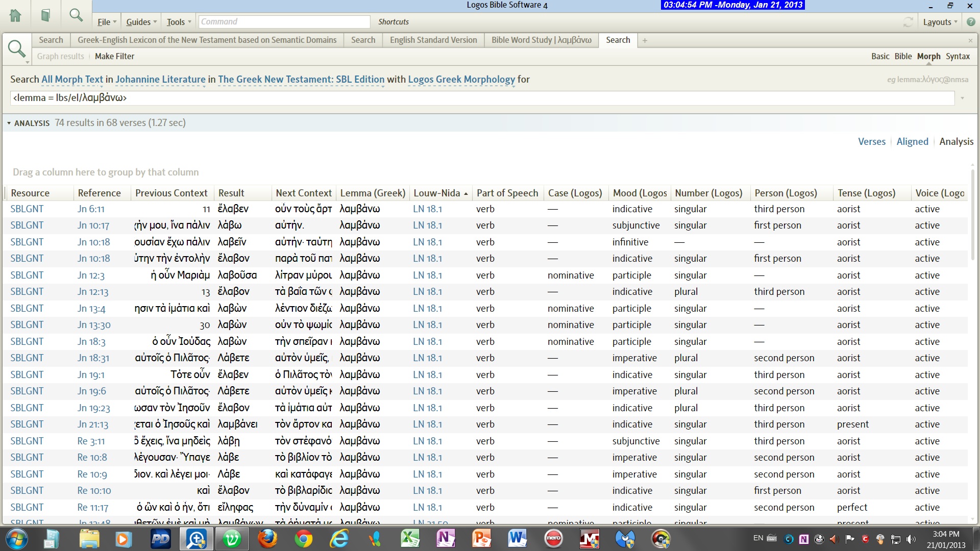This screenshot has height=551, width=980.
Task: Switch to English Standard Version tab
Action: pyautogui.click(x=433, y=40)
